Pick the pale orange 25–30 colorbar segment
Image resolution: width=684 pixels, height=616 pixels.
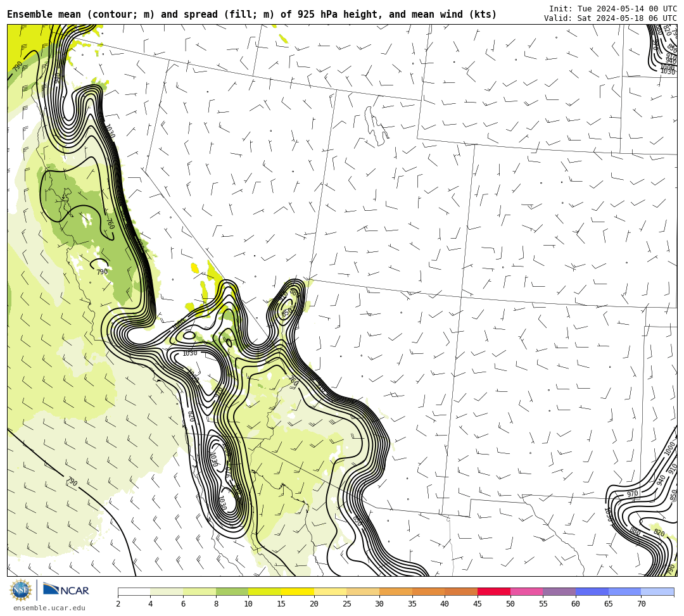click(x=363, y=591)
